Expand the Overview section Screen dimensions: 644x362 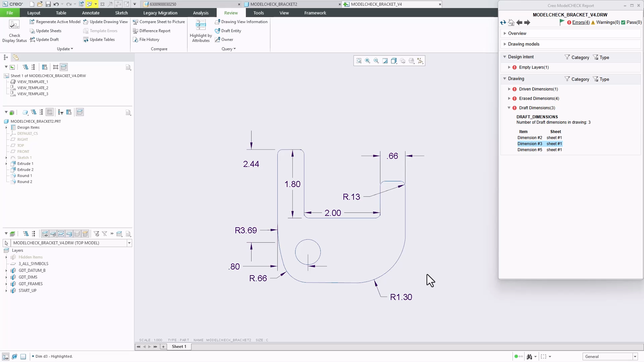[505, 34]
